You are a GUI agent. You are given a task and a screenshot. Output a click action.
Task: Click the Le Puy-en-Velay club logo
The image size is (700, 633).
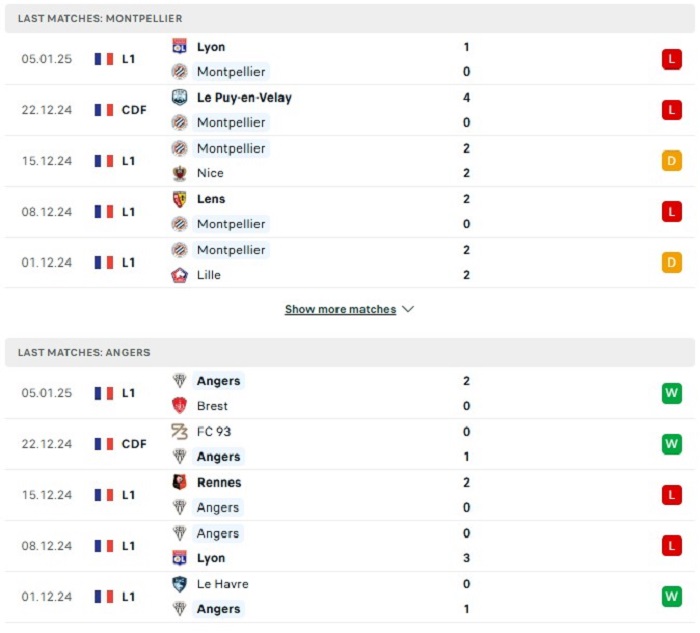[x=179, y=97]
